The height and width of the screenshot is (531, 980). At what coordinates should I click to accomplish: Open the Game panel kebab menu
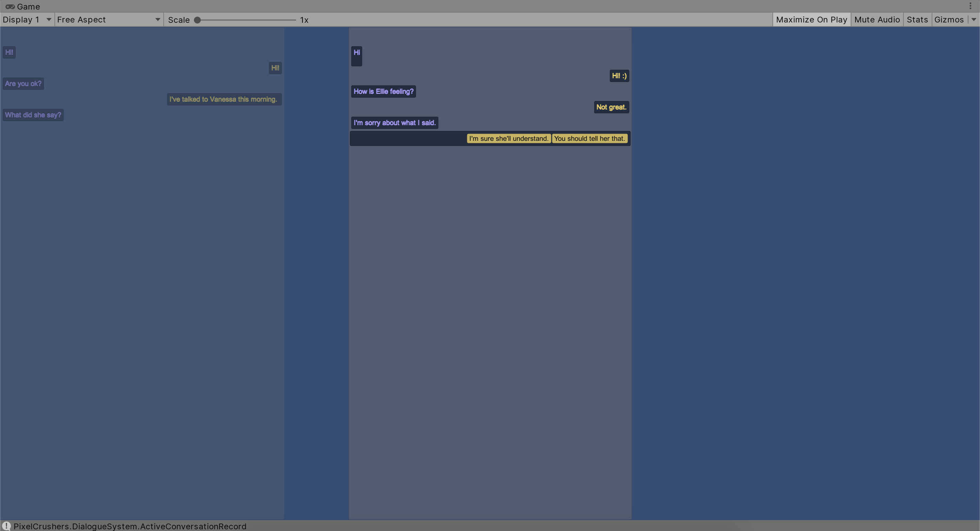click(970, 6)
